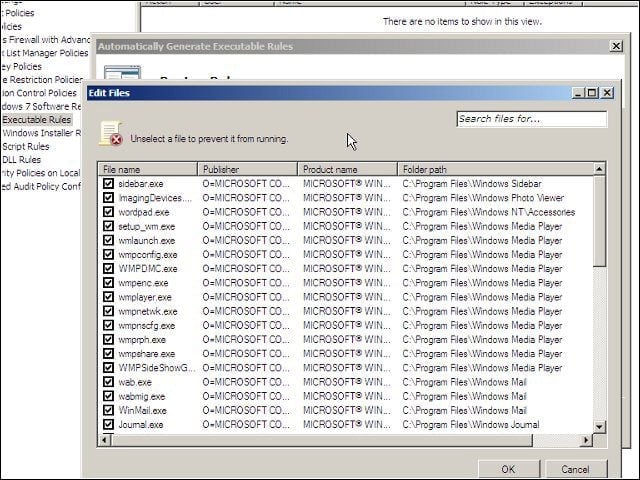Image resolution: width=640 pixels, height=480 pixels.
Task: Close the Edit Files window
Action: point(607,93)
